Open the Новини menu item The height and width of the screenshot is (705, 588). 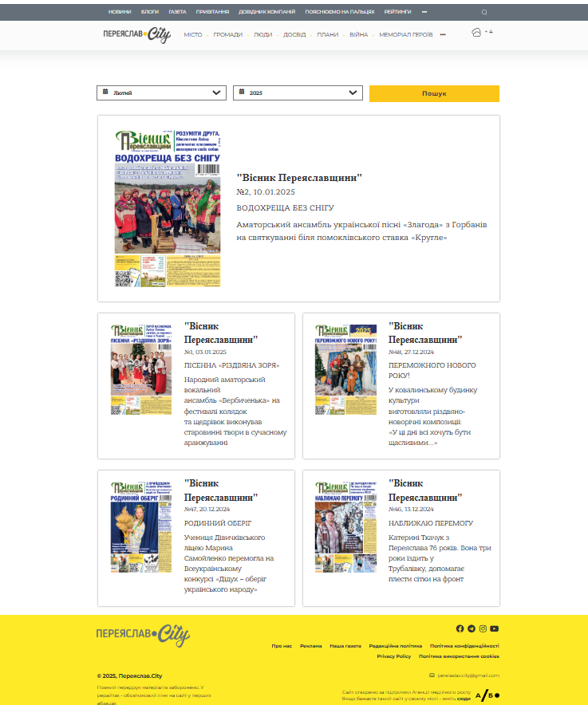click(120, 13)
